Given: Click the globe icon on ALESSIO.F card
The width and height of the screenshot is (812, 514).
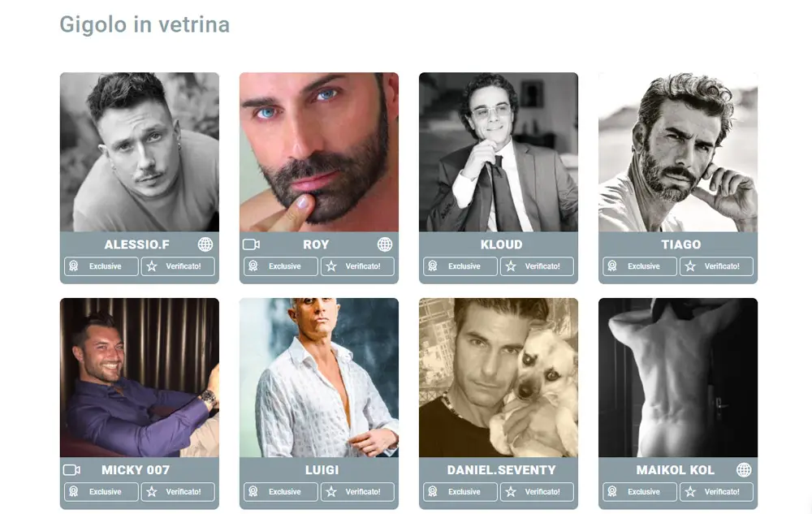Looking at the screenshot, I should (205, 244).
